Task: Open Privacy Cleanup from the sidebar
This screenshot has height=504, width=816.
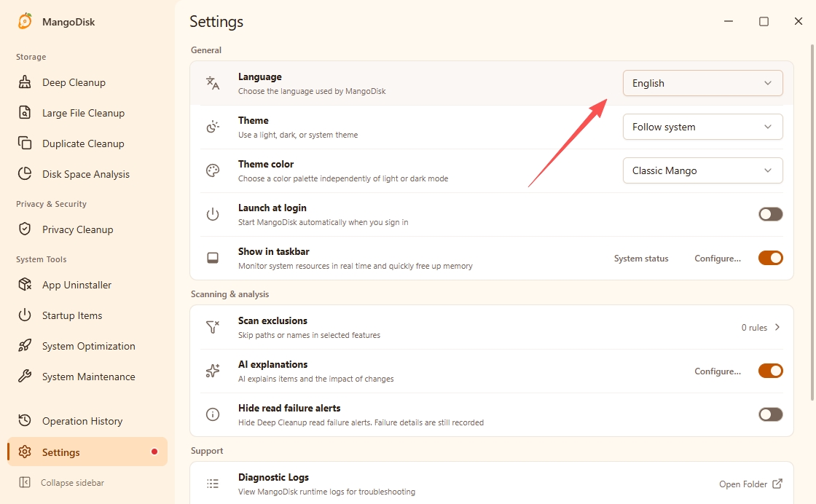Action: tap(87, 229)
